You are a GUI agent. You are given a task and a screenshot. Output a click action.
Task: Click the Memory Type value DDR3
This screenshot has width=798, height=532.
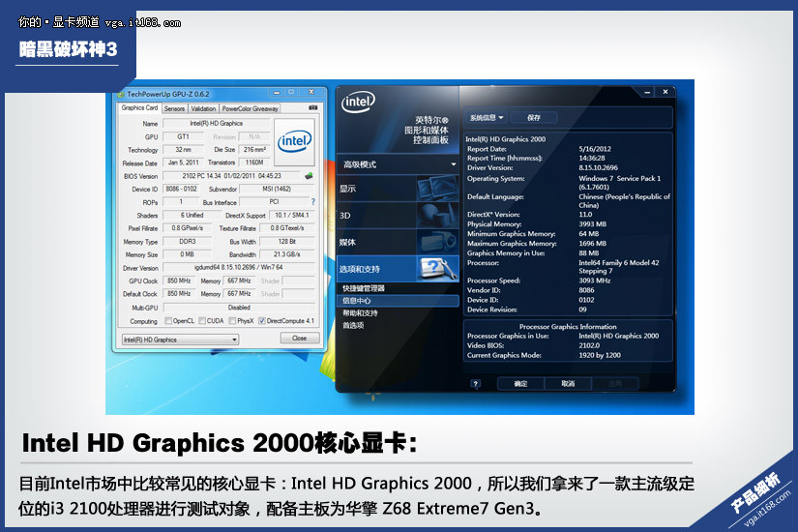(188, 241)
